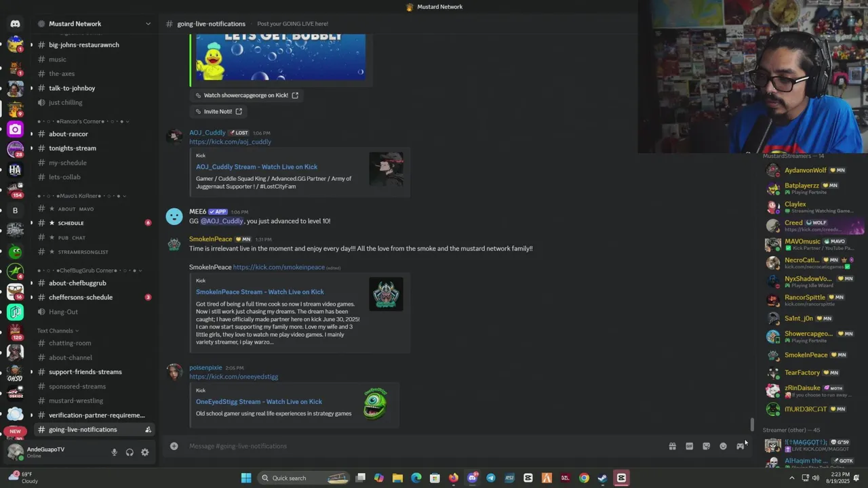The width and height of the screenshot is (868, 488).
Task: Open the kick.com/oneeyedstigg link
Action: pyautogui.click(x=233, y=377)
